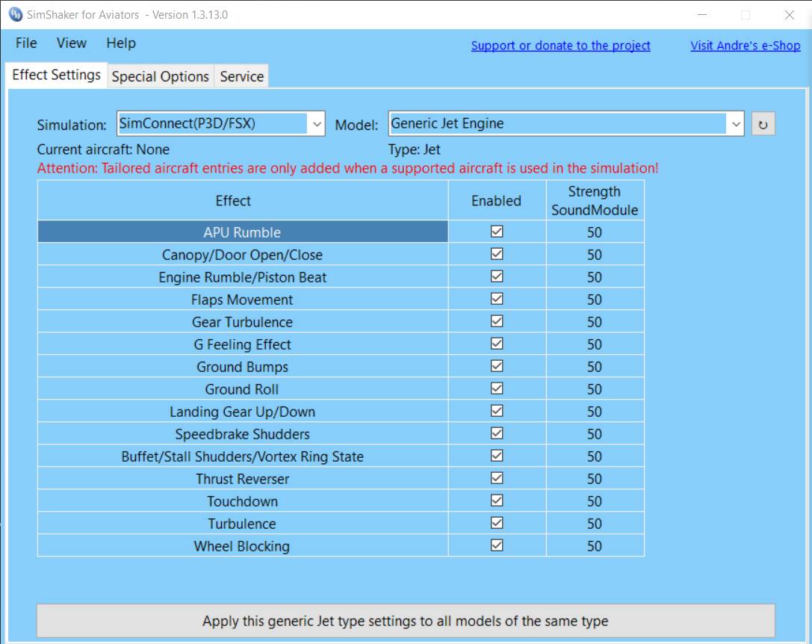Screen dimensions: 812x644
Task: Toggle APU Rumble enabled checkbox
Action: pos(497,232)
